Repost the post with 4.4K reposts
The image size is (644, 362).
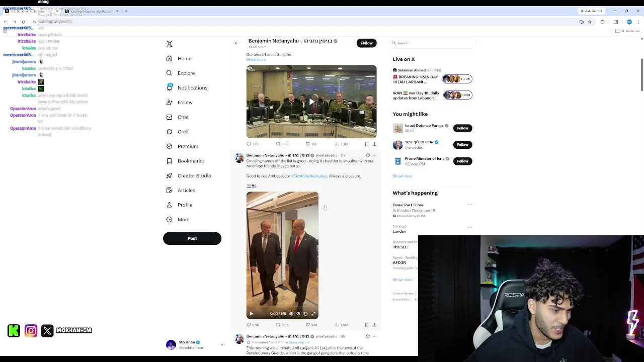pos(282,144)
